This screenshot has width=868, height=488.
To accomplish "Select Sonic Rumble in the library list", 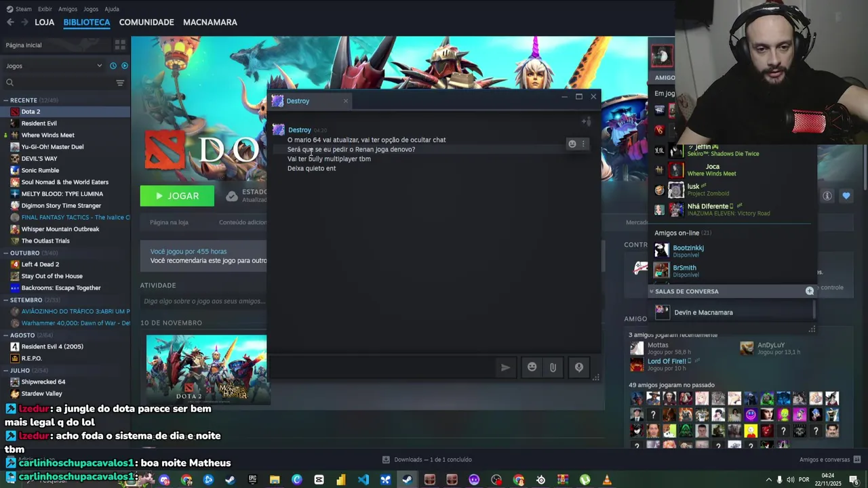I will [x=65, y=170].
